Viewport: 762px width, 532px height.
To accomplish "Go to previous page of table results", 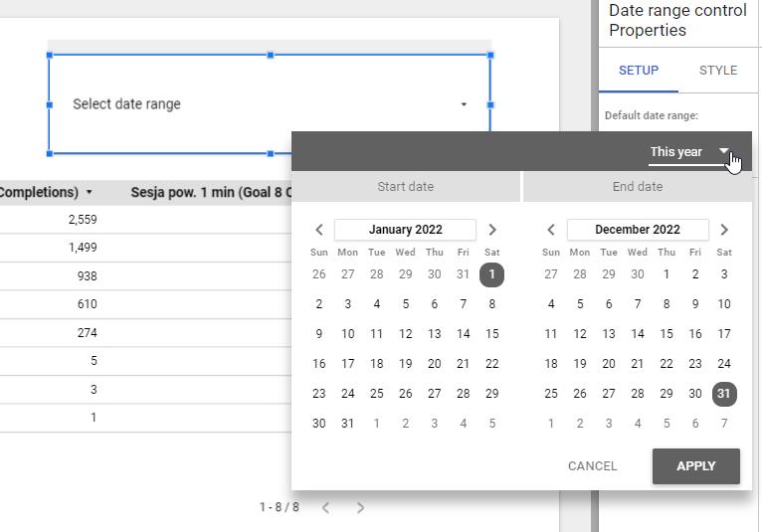I will [325, 507].
